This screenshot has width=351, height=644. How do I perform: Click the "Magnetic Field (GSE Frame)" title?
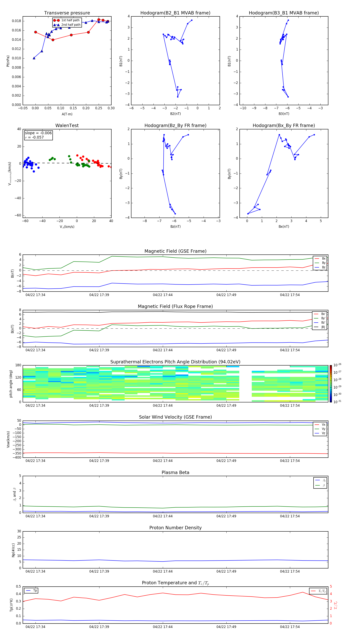pos(175,251)
